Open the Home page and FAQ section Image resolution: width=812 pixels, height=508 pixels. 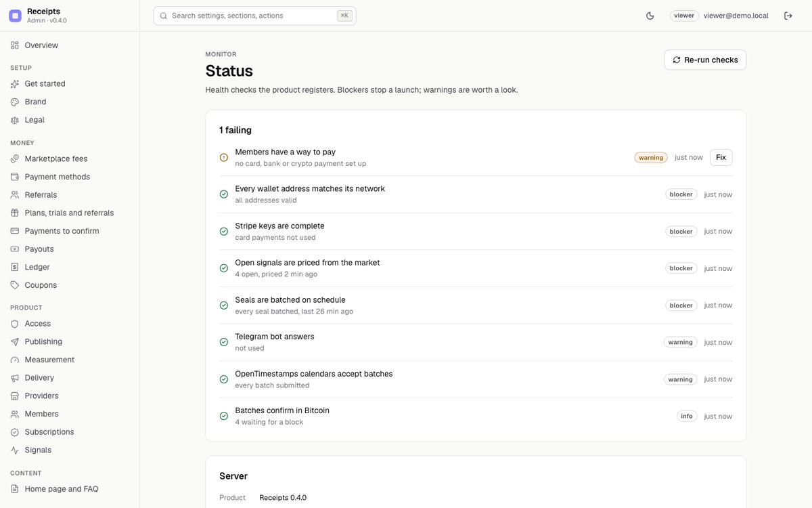70,489
